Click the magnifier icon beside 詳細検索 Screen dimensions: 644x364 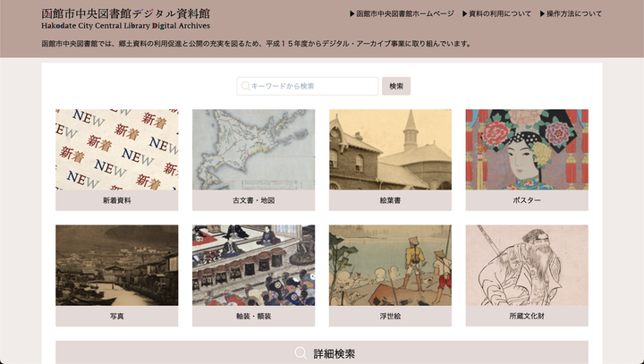click(301, 353)
